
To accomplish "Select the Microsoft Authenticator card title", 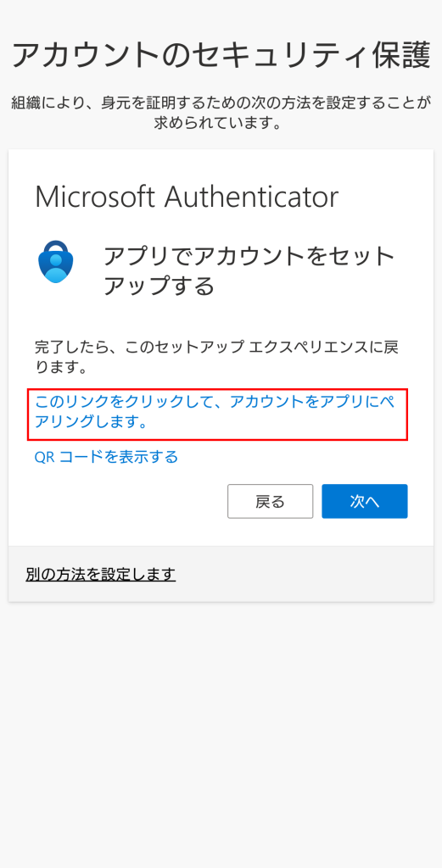I will click(x=187, y=197).
